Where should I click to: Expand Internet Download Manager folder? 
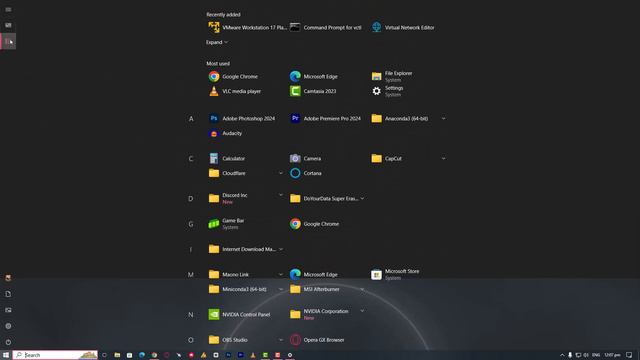click(280, 249)
